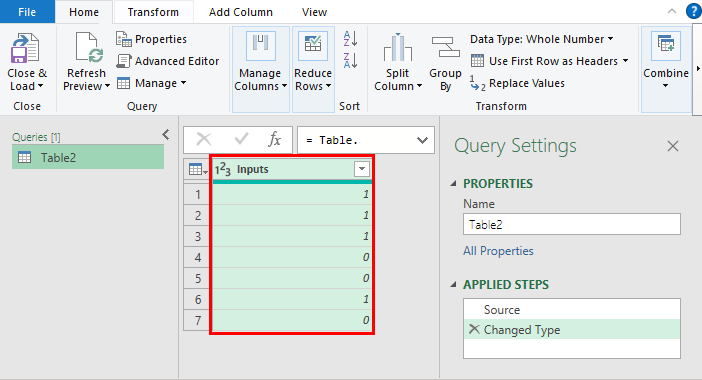Select the Inputs column header
Image resolution: width=702 pixels, height=380 pixels.
coord(292,169)
